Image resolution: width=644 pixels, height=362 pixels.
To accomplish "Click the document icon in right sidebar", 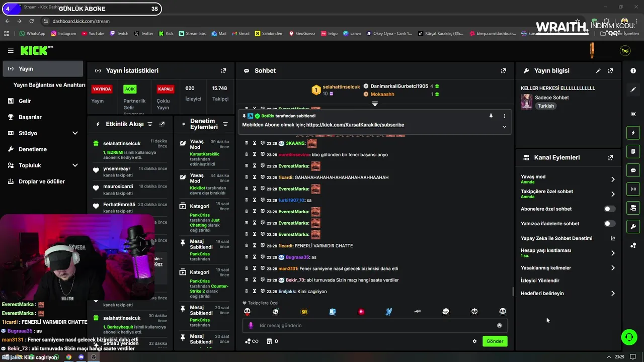I will (x=633, y=152).
